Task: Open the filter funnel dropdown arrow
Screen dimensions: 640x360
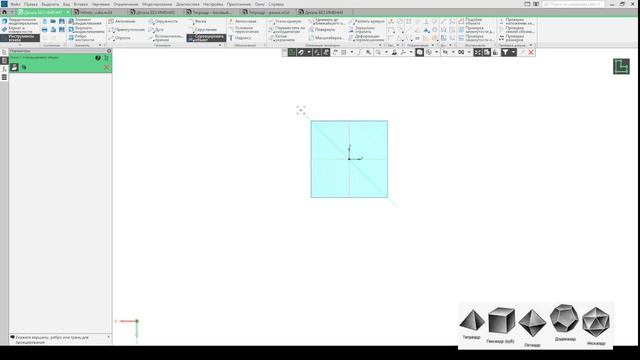Action: (513, 52)
